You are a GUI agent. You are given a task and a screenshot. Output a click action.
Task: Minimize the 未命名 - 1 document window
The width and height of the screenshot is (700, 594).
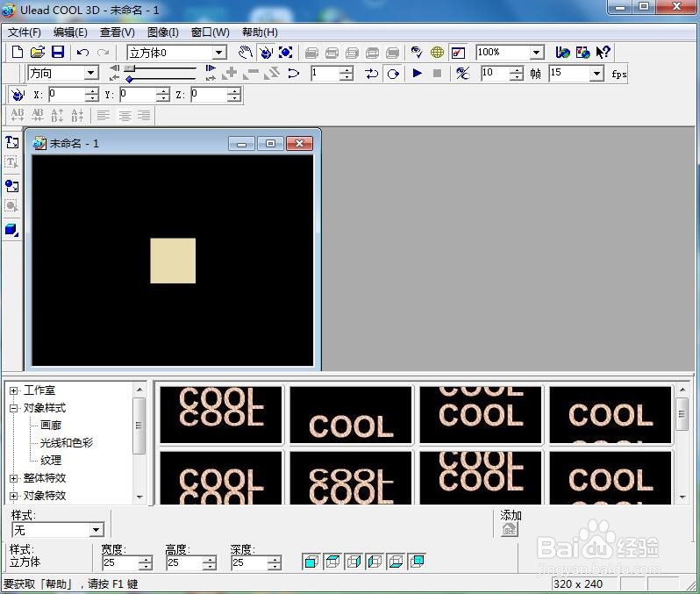pyautogui.click(x=241, y=143)
